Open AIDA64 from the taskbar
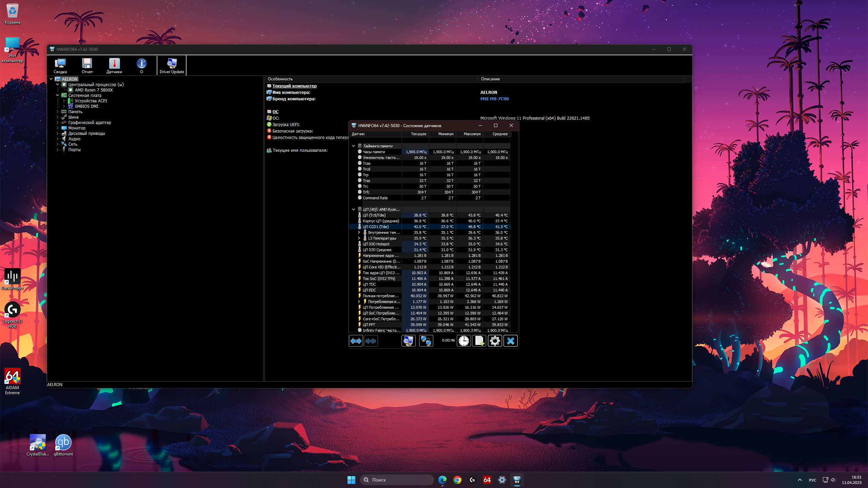The width and height of the screenshot is (868, 488). (x=487, y=480)
